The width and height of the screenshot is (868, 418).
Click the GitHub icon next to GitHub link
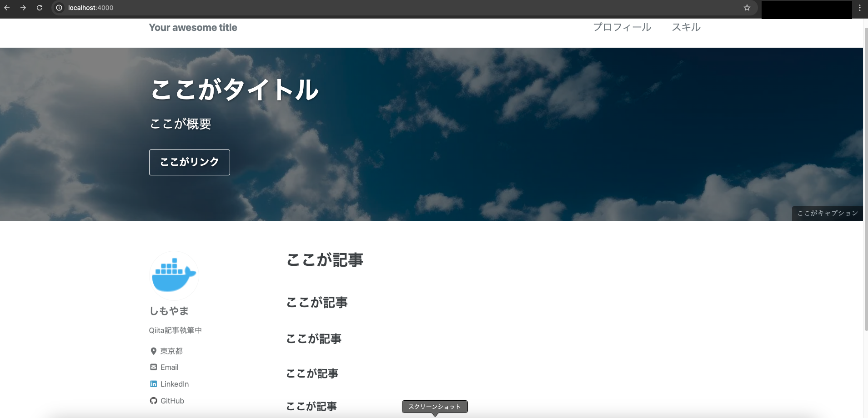[x=153, y=401]
